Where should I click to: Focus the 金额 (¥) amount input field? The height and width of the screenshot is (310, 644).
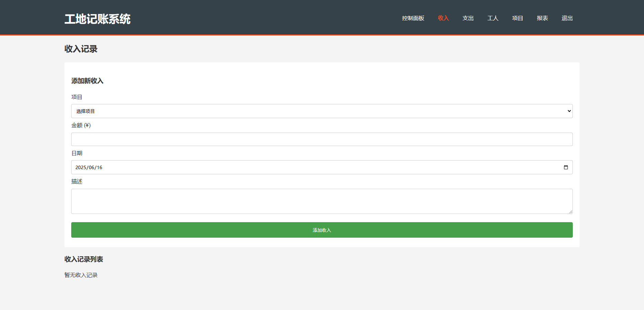pos(322,139)
